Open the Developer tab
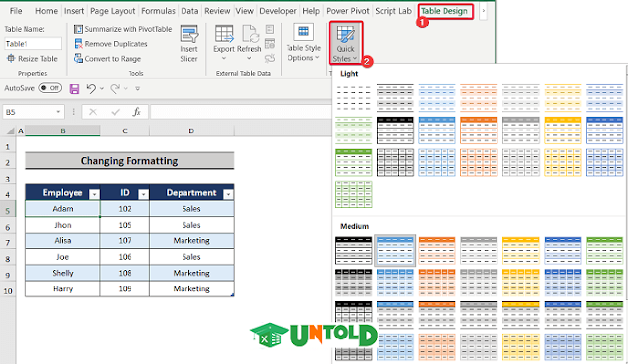Screen dimensions: 628x364 278,11
